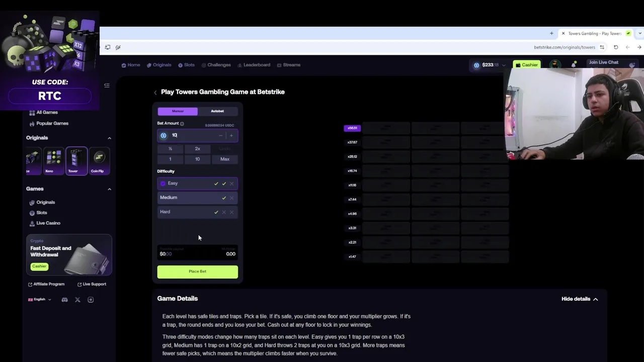Click Cashier in the crypto deposit banner
Viewport: 644px width, 362px height.
click(39, 266)
